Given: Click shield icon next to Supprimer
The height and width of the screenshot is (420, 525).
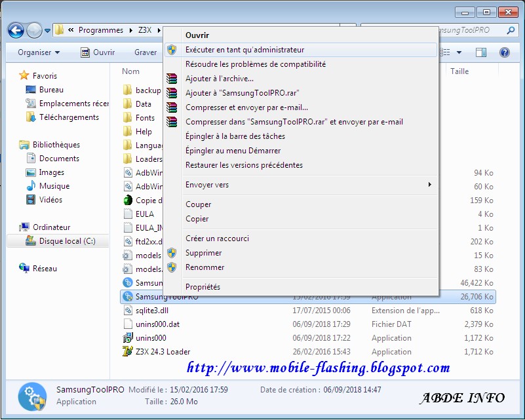Looking at the screenshot, I should click(172, 253).
